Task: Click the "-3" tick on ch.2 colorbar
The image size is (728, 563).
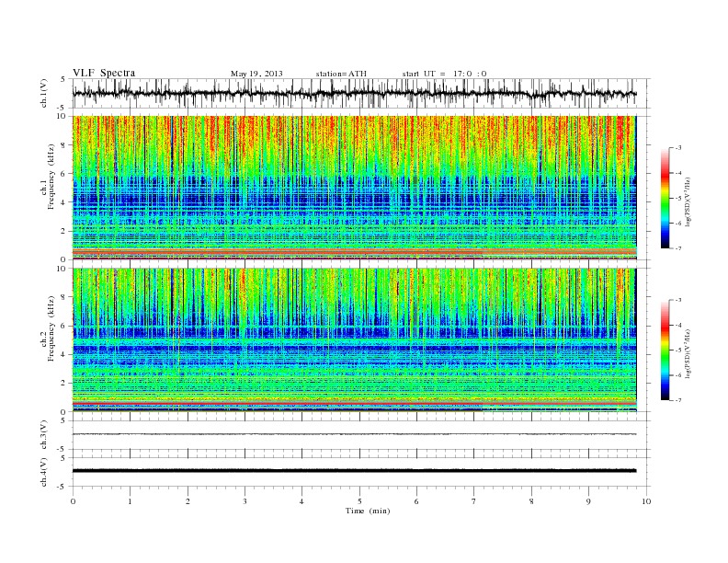Action: coord(678,300)
